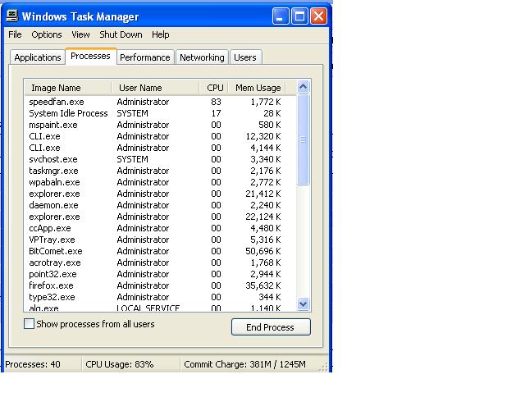Select the Processes tab

pos(90,56)
